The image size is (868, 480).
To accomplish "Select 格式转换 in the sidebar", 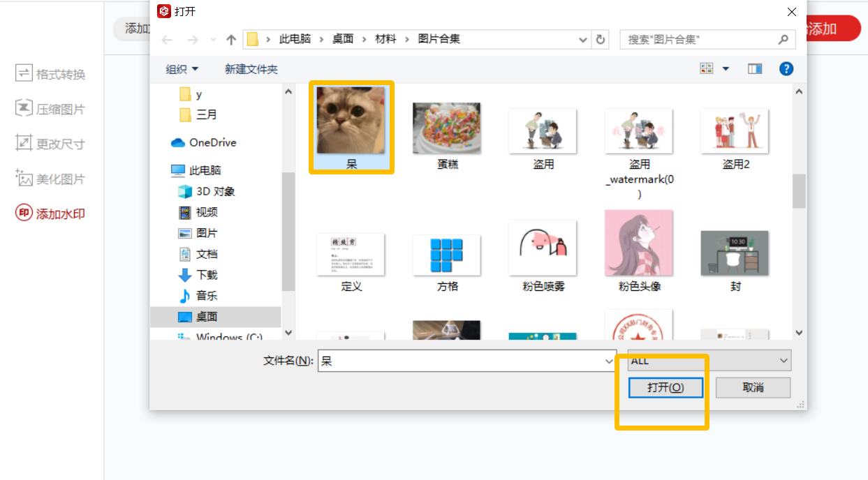I will [x=50, y=74].
